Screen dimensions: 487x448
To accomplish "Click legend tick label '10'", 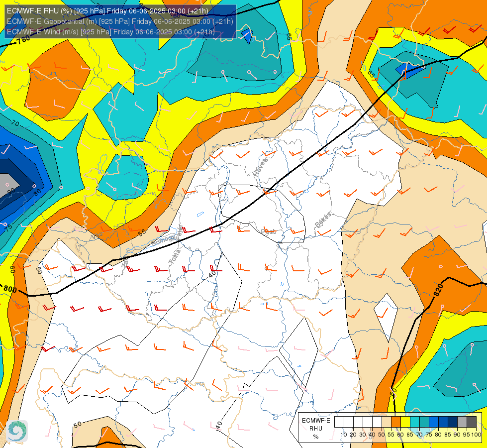I will point(344,435).
